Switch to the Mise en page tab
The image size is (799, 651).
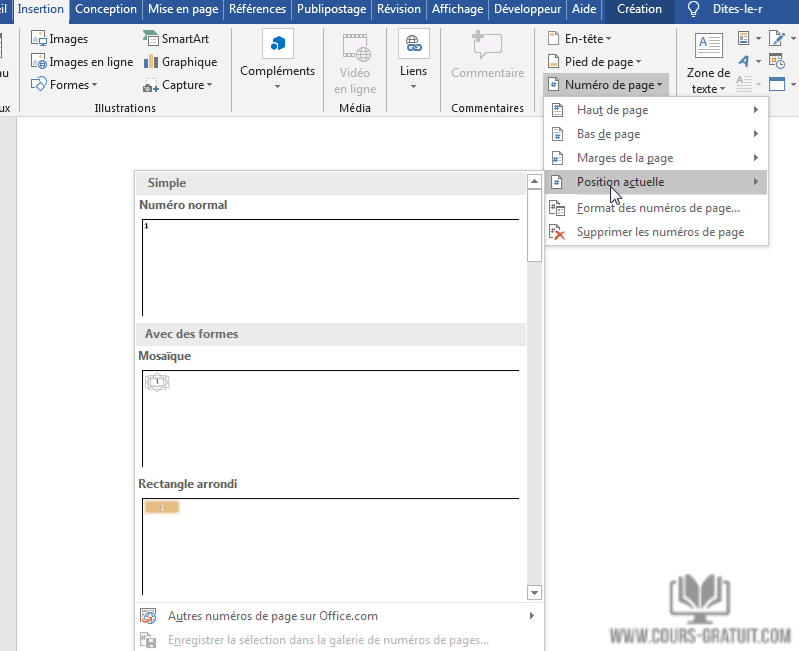point(182,9)
